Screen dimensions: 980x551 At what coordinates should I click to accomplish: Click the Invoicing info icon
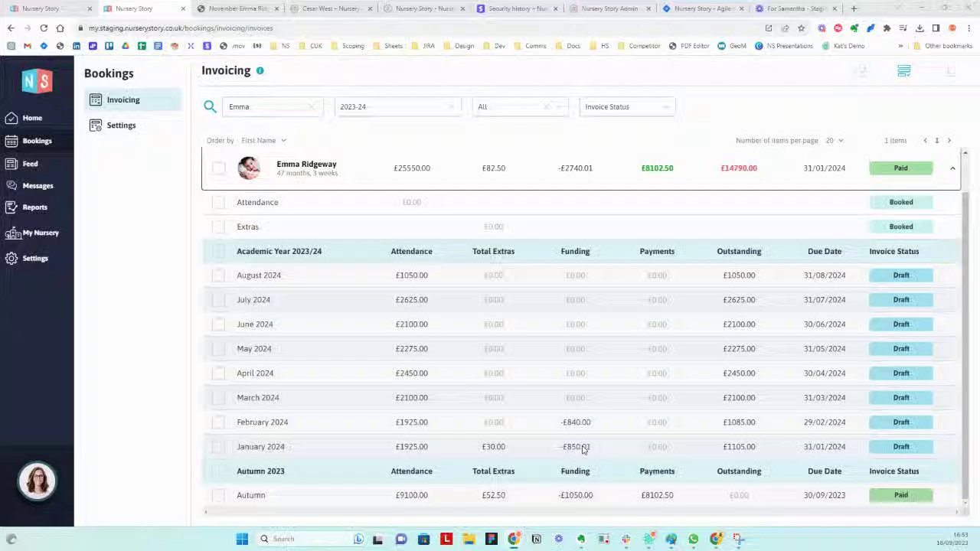pyautogui.click(x=260, y=70)
